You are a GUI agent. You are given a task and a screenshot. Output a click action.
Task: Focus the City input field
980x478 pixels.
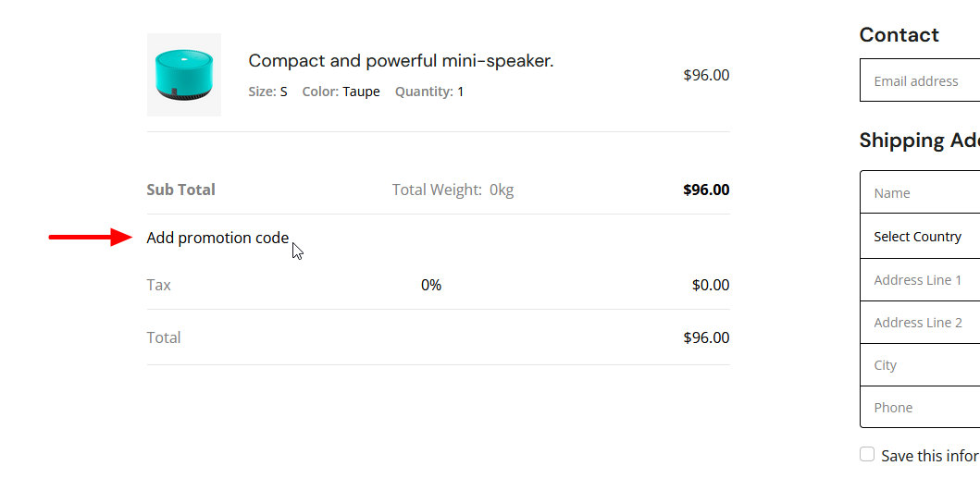click(x=921, y=364)
